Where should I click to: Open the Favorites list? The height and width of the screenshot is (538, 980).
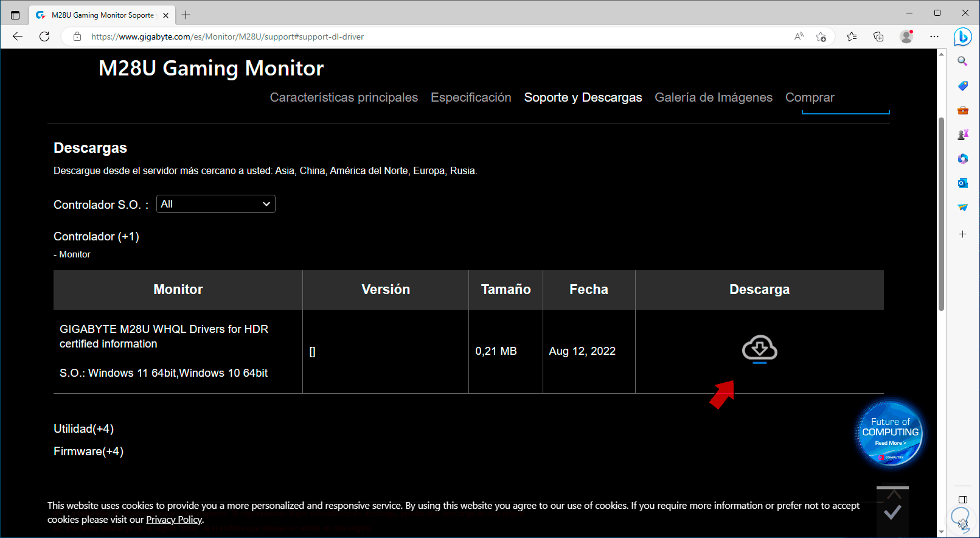(x=852, y=37)
